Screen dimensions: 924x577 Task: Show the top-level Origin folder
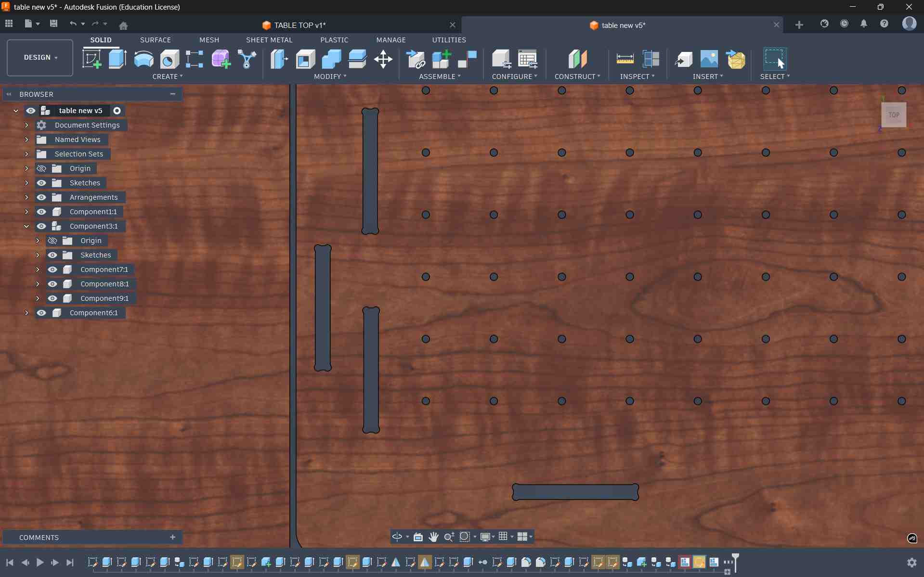coord(41,168)
